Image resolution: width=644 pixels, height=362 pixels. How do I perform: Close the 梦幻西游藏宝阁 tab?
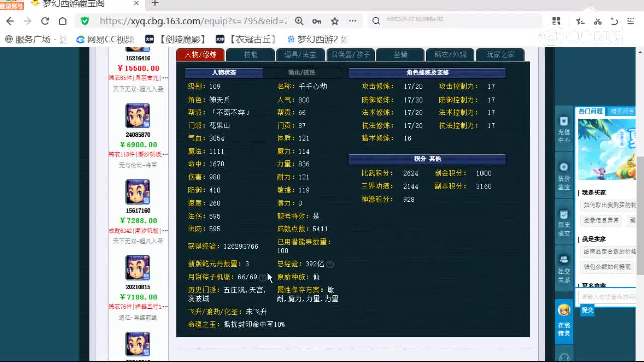(x=136, y=4)
